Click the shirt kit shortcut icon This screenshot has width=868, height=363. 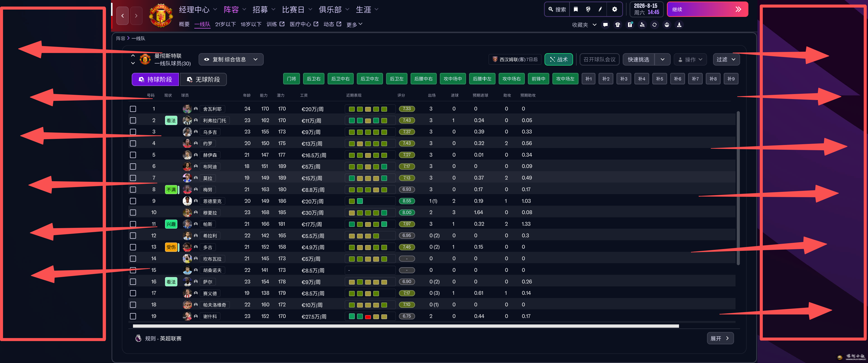tap(617, 25)
